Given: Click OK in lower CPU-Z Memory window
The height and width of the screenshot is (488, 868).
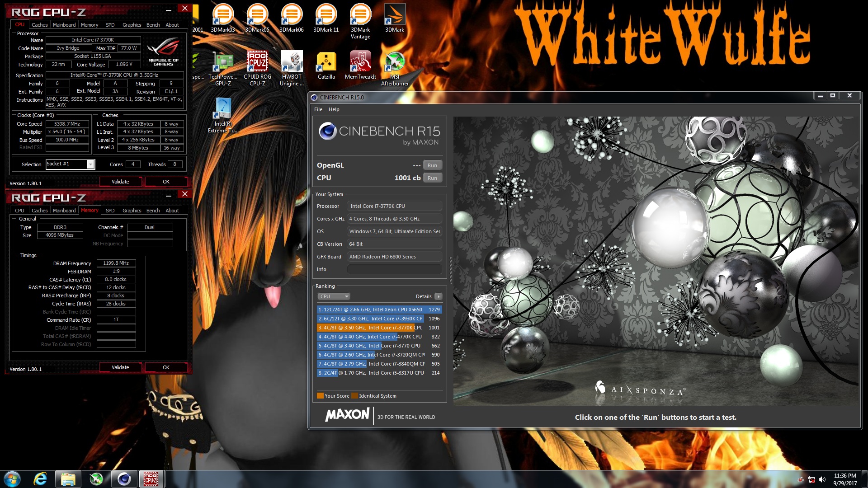Looking at the screenshot, I should coord(166,367).
